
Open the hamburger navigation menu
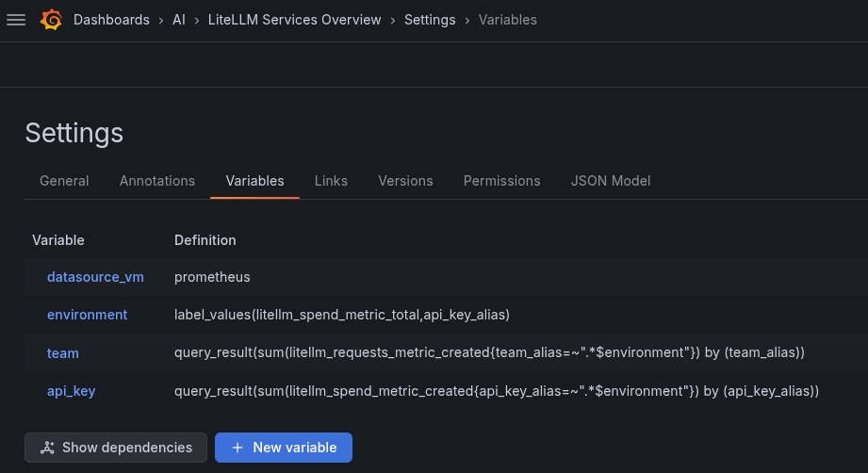coord(16,20)
